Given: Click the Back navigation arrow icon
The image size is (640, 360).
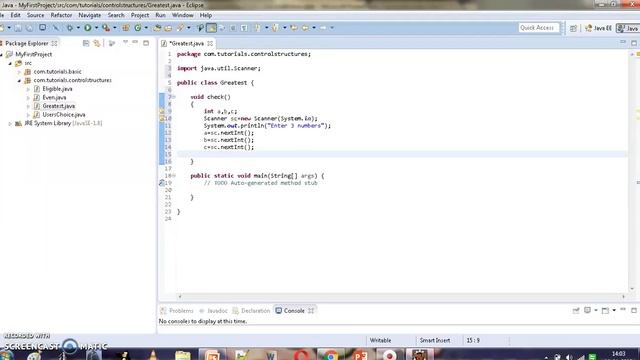Looking at the screenshot, I should 305,28.
